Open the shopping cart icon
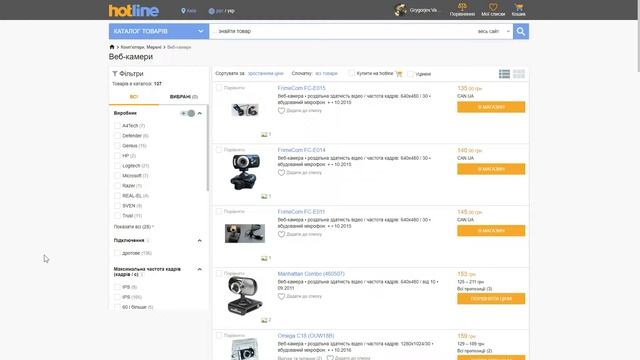 pyautogui.click(x=519, y=7)
